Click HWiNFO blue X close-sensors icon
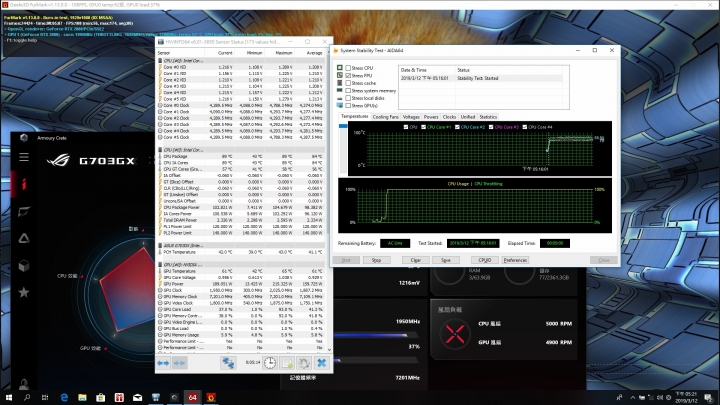720x405 pixels. click(x=321, y=363)
